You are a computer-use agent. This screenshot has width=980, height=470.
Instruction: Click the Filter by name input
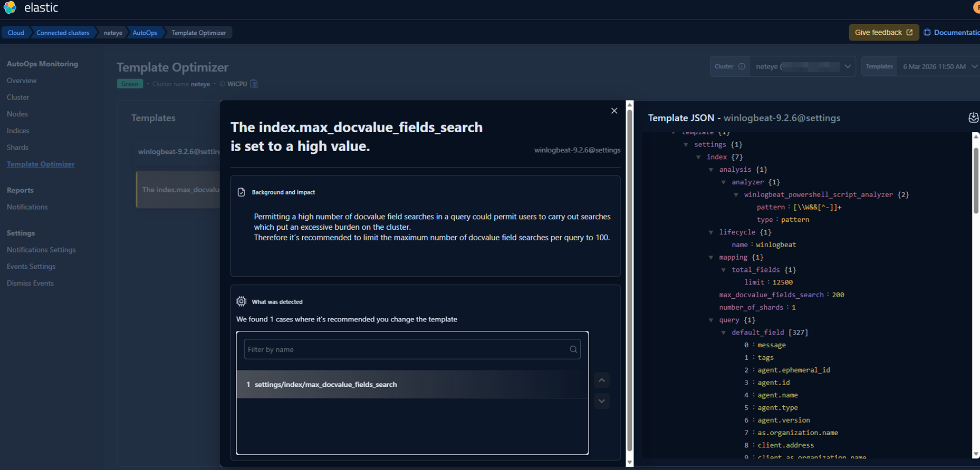(406, 349)
